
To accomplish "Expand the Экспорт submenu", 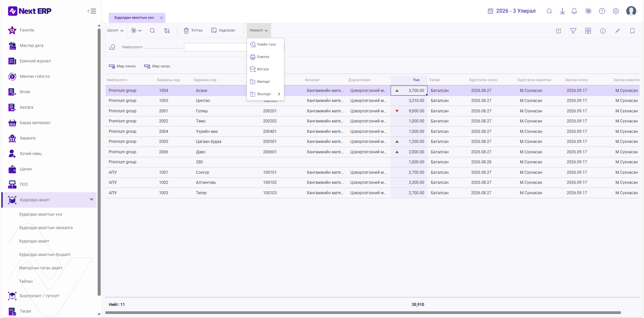I will tap(265, 94).
